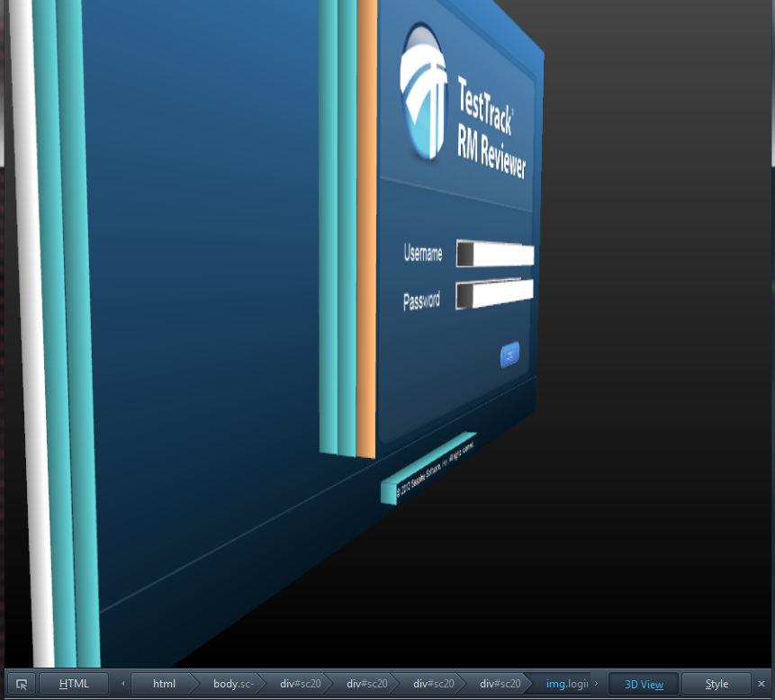
Task: Toggle the Style sidebar button
Action: tap(716, 684)
